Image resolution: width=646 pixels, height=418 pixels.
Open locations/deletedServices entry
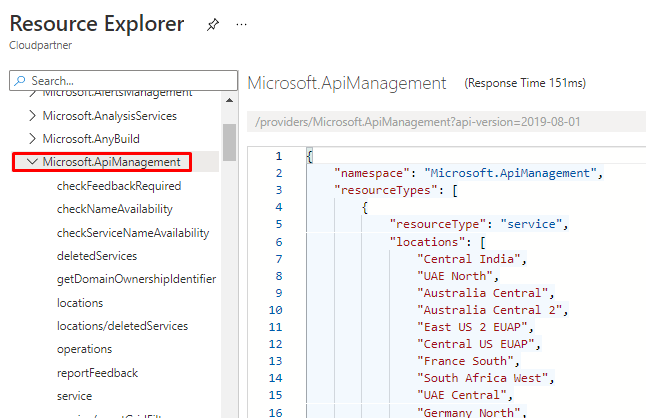click(x=122, y=326)
